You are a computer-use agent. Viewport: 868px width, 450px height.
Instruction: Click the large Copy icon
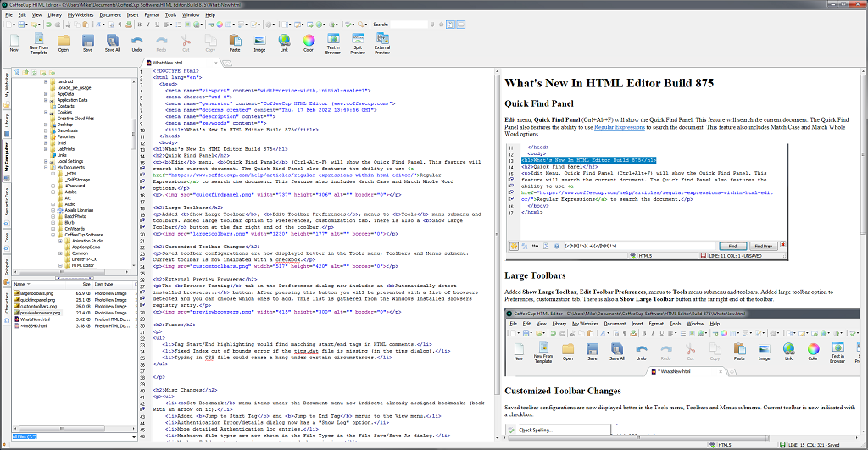[x=210, y=42]
